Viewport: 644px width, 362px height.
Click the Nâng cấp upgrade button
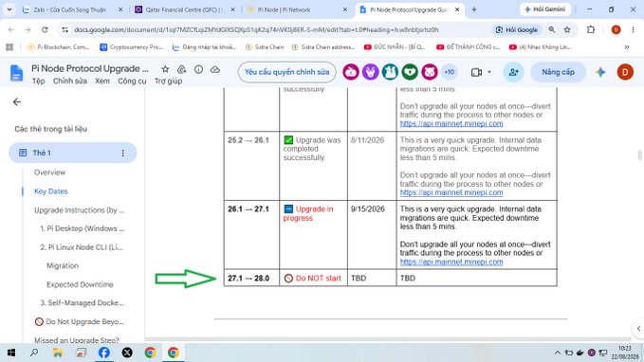point(558,72)
